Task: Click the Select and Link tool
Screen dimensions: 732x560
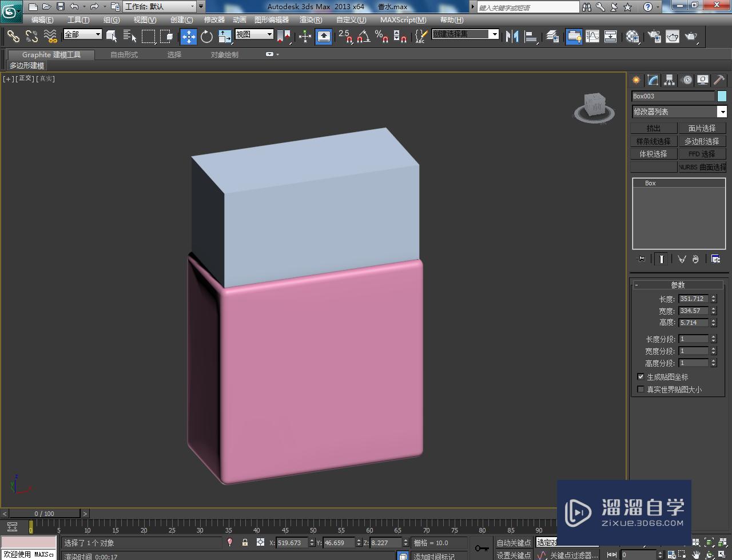Action: [x=13, y=37]
